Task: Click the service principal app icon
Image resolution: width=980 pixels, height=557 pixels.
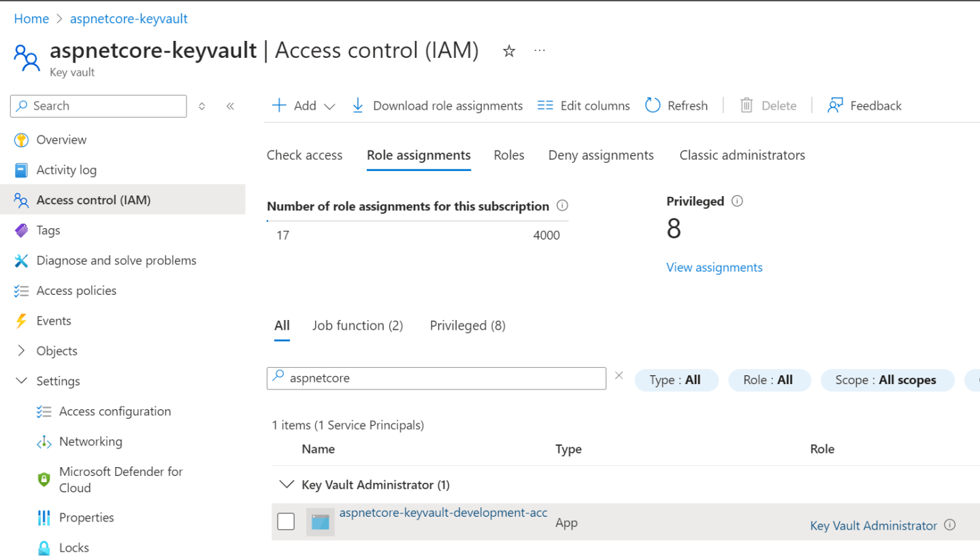Action: pyautogui.click(x=320, y=522)
